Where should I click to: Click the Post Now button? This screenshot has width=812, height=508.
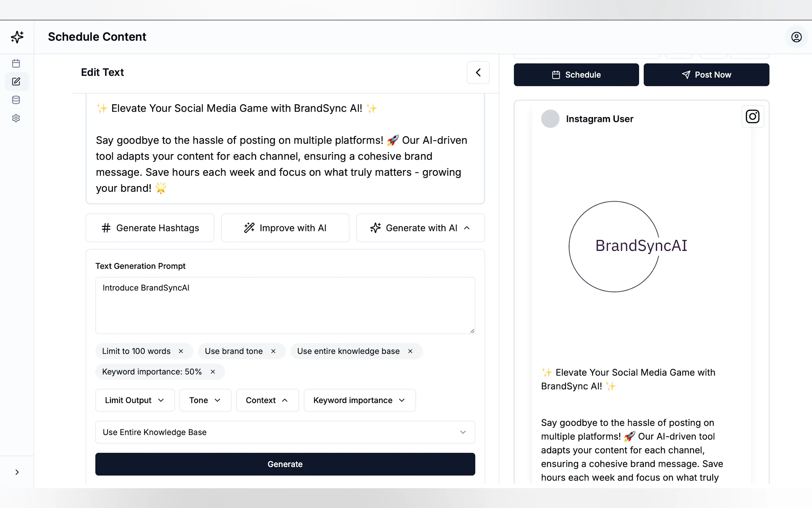click(706, 75)
